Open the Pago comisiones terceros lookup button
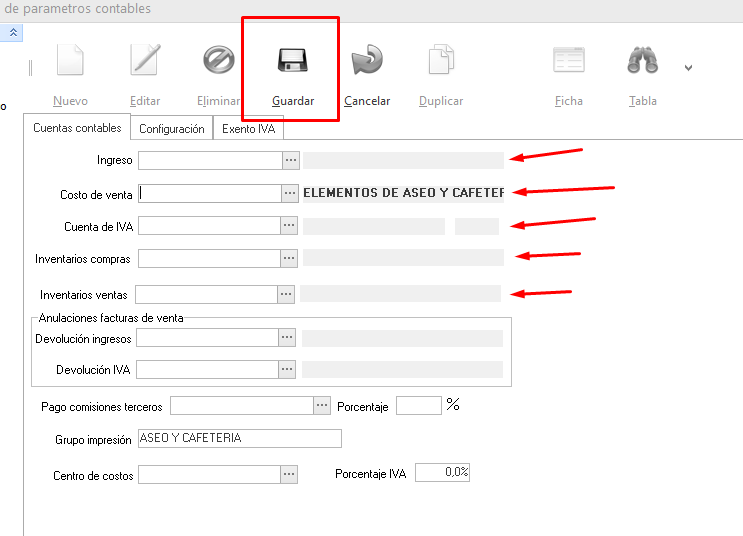The width and height of the screenshot is (743, 536). click(322, 406)
